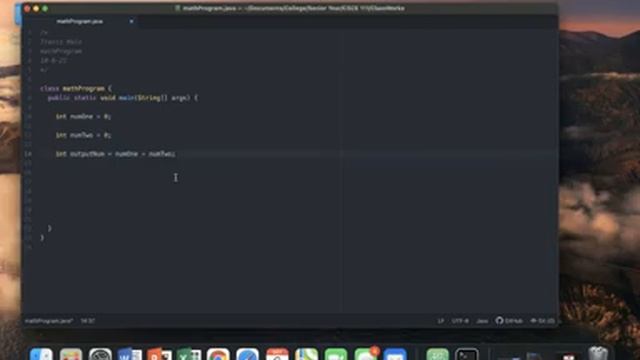Open Maps from the dock
Screen dimensions: 640x360
(x=307, y=354)
